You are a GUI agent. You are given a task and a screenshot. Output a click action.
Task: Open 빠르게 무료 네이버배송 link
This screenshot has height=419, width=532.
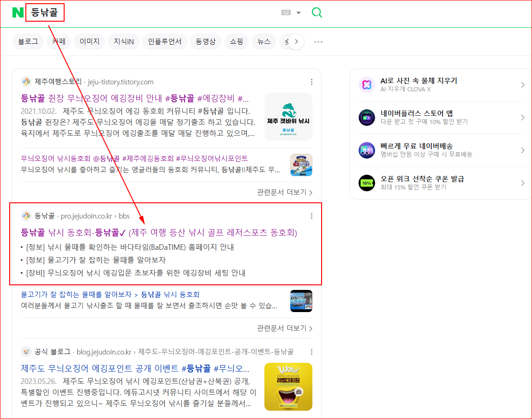pyautogui.click(x=417, y=146)
